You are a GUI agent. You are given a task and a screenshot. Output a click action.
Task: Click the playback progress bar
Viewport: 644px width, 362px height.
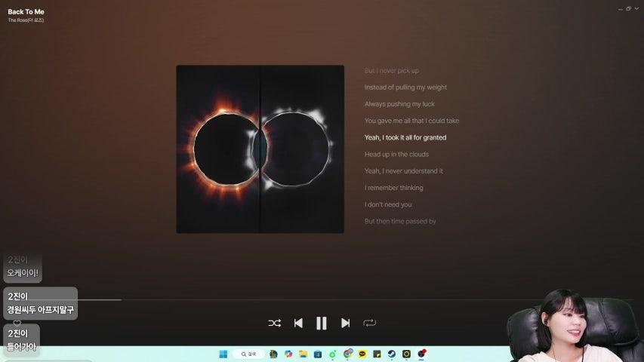click(322, 299)
